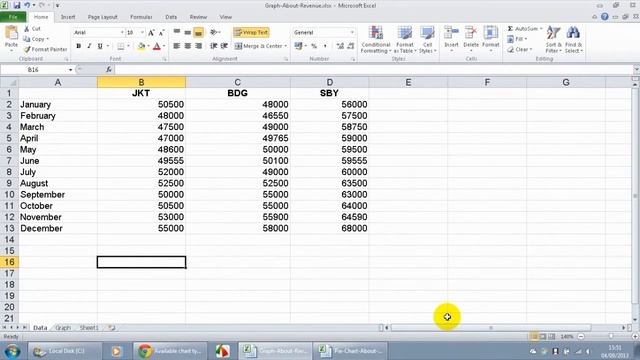Open Find & Select binoculars menu

click(573, 40)
